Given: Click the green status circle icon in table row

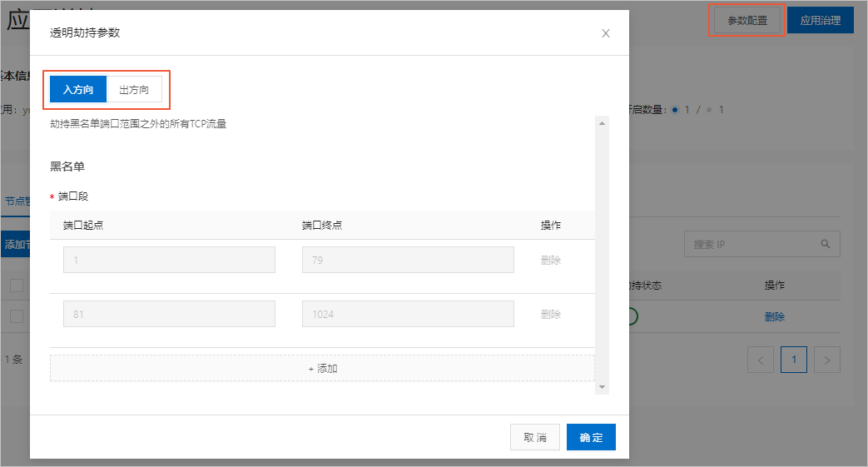Looking at the screenshot, I should 632,316.
